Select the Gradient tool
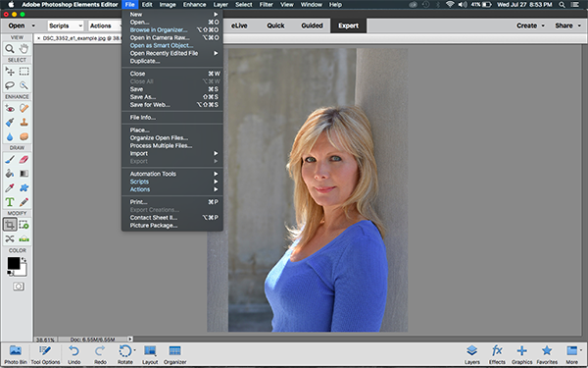Viewport: 588px width, 368px height. pos(24,174)
